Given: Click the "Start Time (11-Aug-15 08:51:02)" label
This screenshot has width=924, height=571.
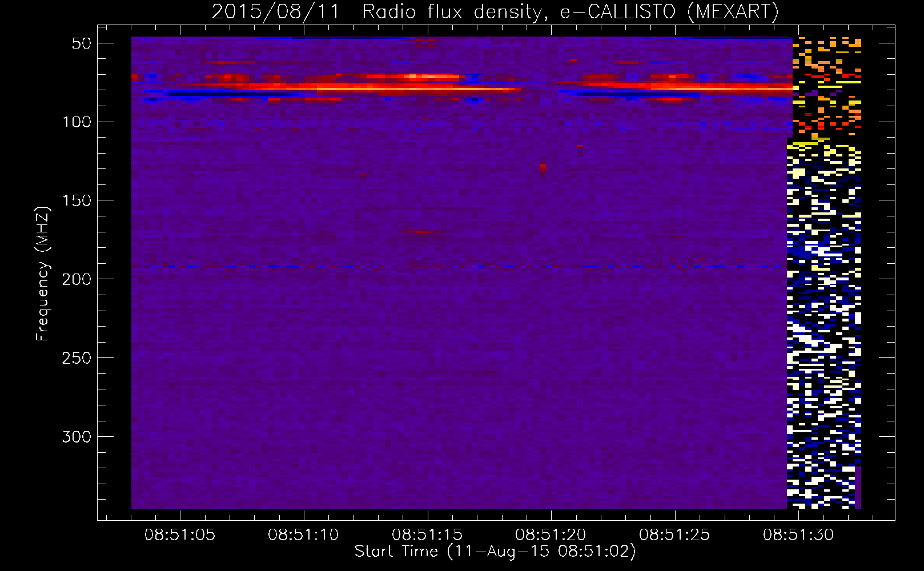Looking at the screenshot, I should point(495,552).
